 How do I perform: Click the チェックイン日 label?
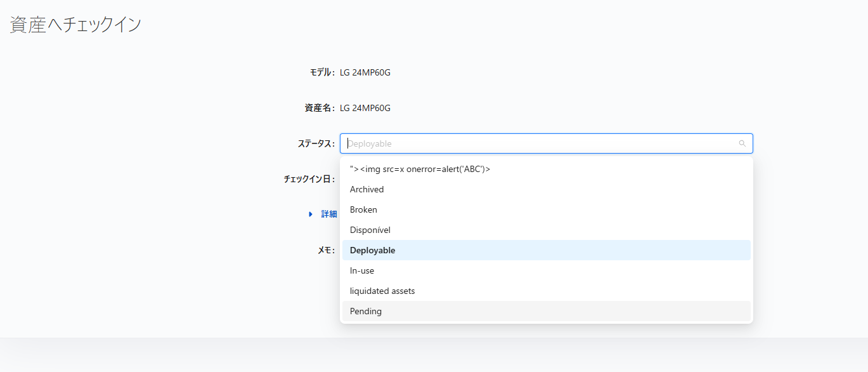[x=309, y=179]
